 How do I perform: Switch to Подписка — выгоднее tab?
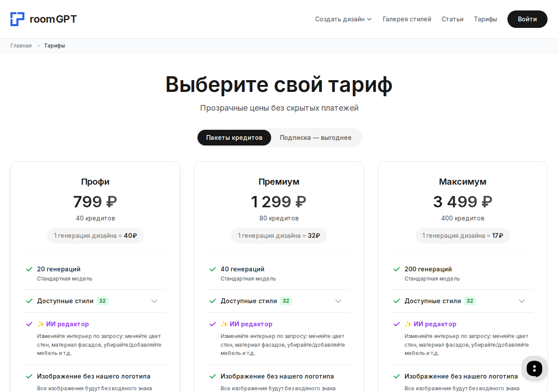click(x=316, y=138)
